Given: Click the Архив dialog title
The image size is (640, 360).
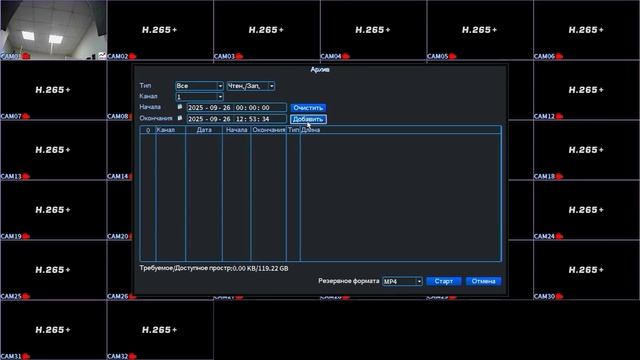Looking at the screenshot, I should (x=320, y=70).
